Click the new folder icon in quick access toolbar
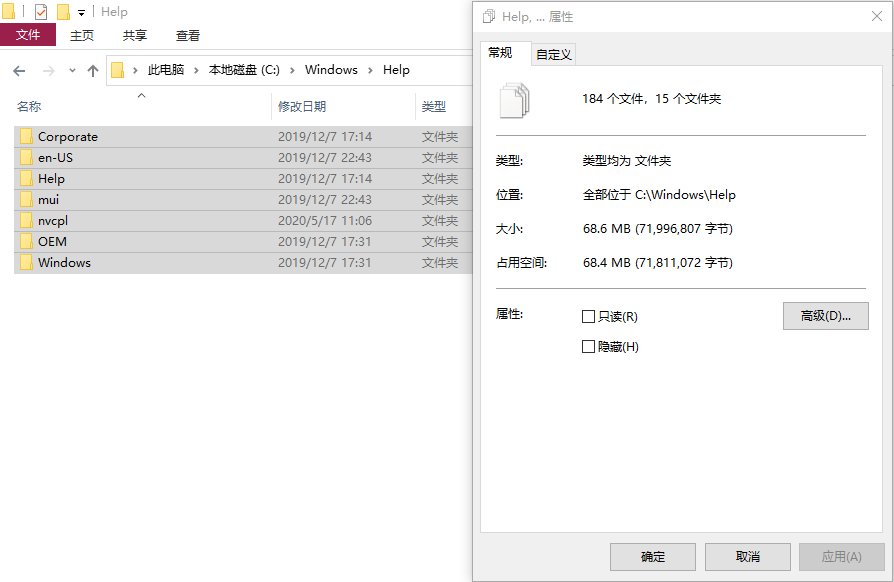This screenshot has width=894, height=582. [63, 12]
